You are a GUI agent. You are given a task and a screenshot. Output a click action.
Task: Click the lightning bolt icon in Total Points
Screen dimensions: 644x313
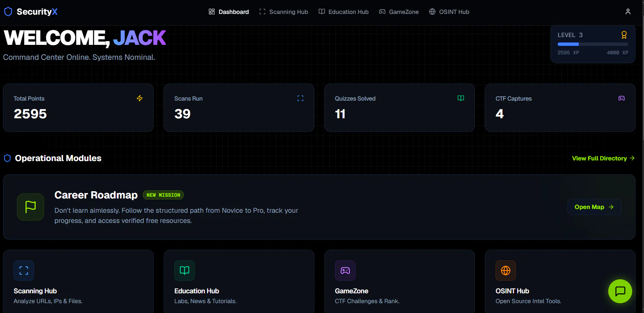140,98
